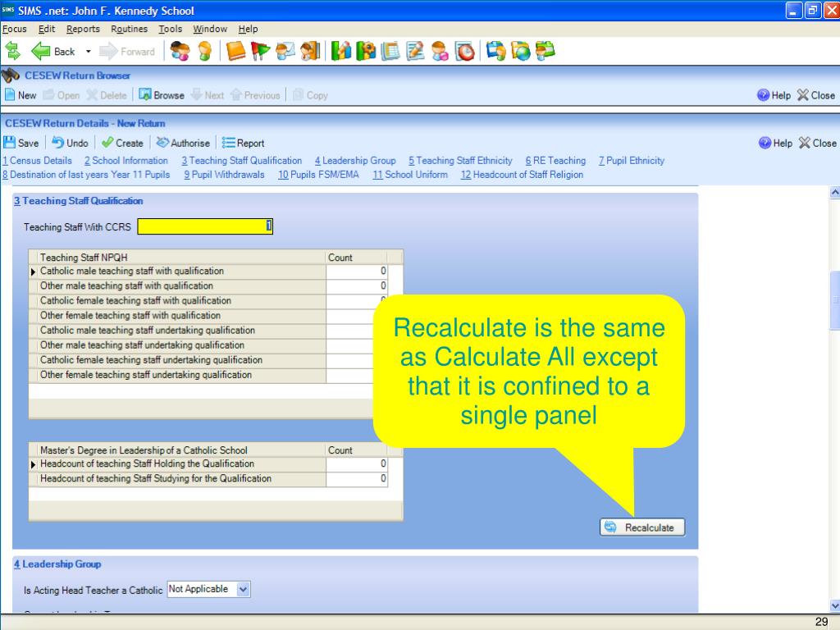Click the person with door icon
840x630 pixels.
tap(310, 52)
